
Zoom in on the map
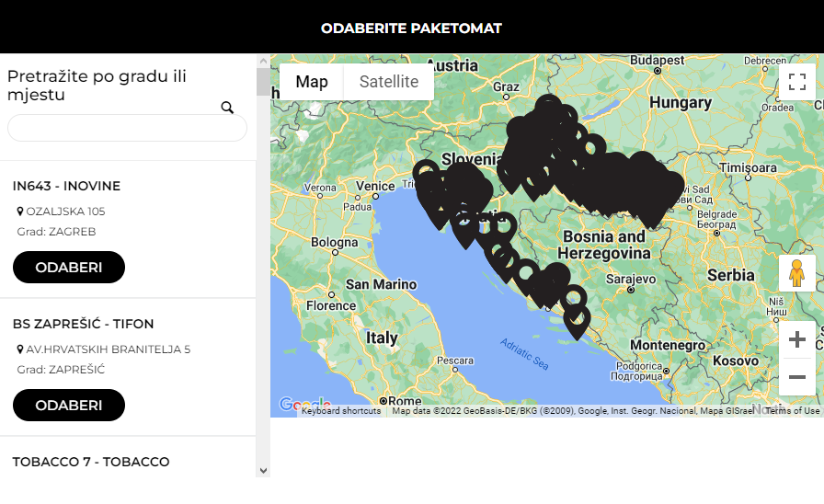pos(797,339)
